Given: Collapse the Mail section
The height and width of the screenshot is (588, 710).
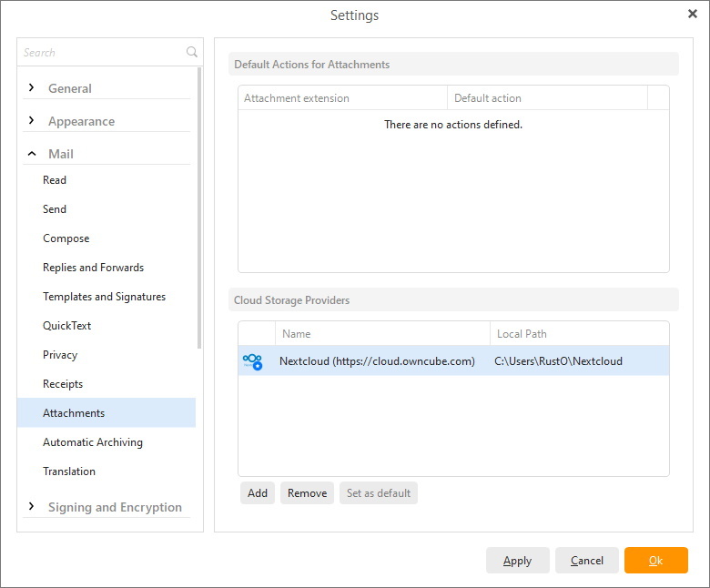Looking at the screenshot, I should 32,154.
